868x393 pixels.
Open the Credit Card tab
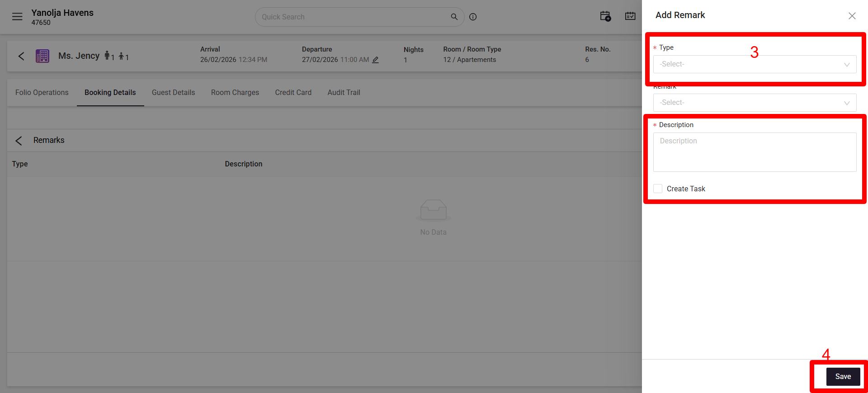pos(293,92)
